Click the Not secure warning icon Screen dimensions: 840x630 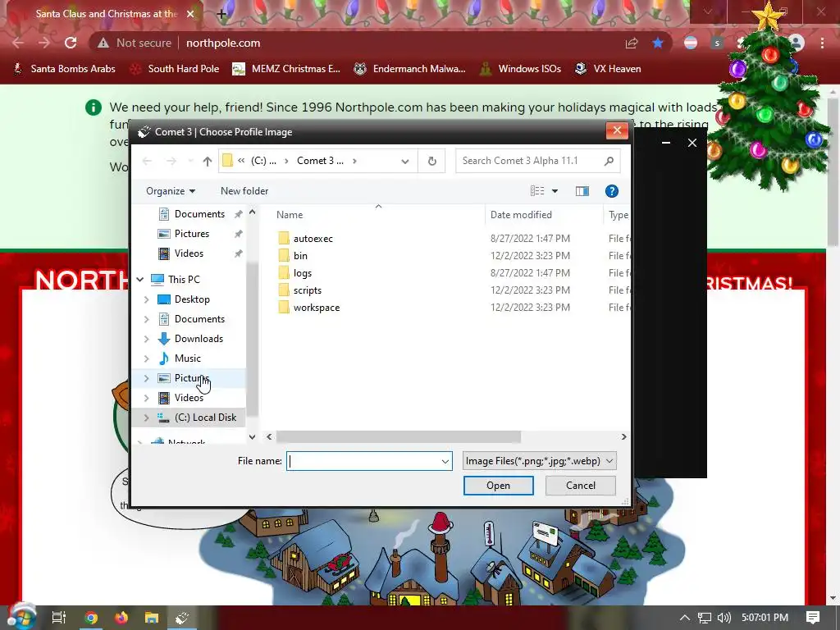pyautogui.click(x=103, y=43)
